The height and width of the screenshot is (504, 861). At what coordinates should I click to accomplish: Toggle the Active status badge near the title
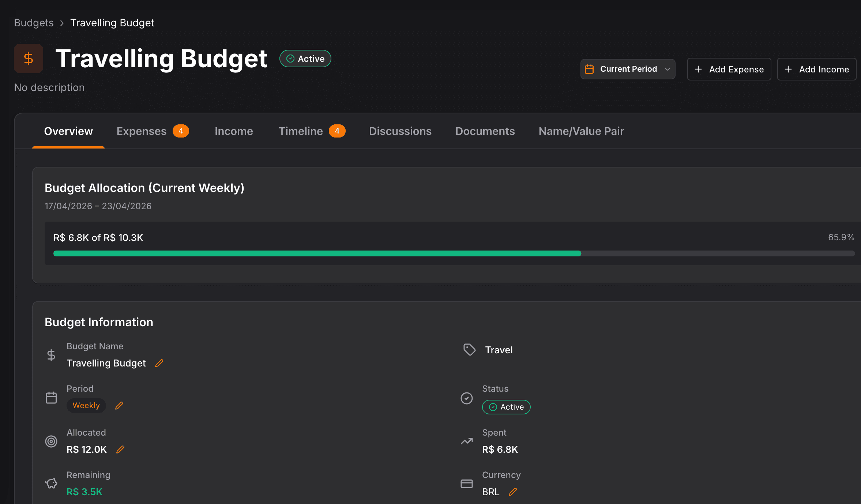305,59
